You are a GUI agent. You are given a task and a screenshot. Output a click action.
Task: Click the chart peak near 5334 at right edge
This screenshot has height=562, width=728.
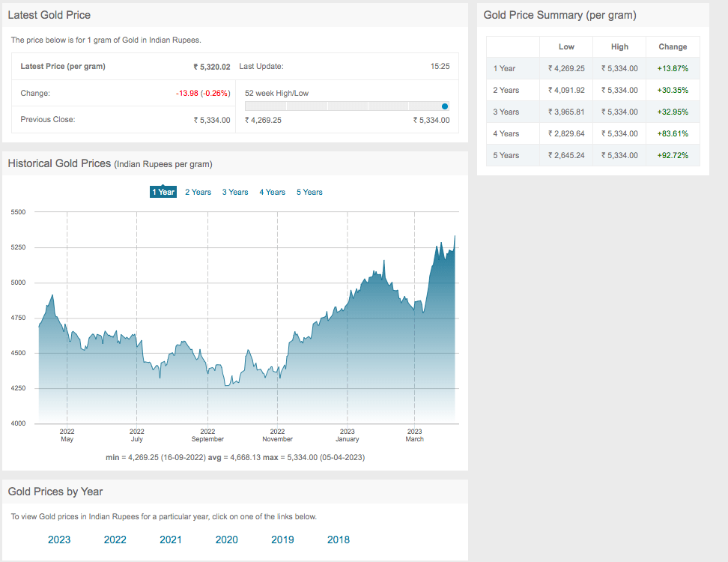pyautogui.click(x=455, y=236)
